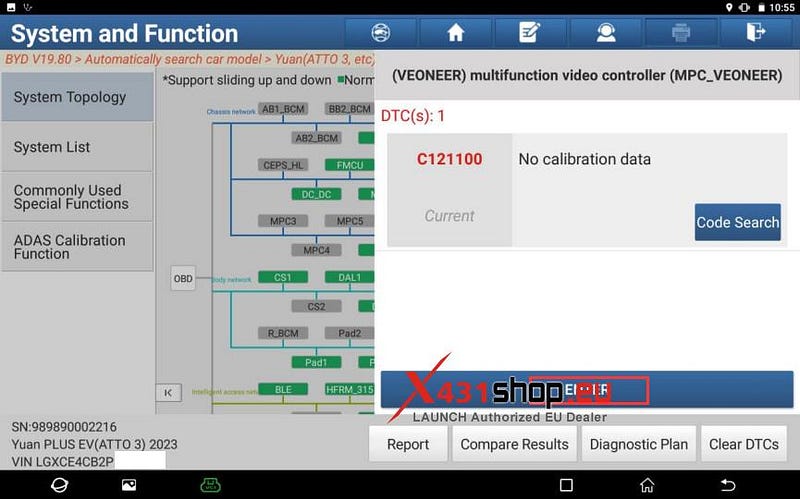Open the remote support headset icon
This screenshot has height=499, width=800.
pos(606,33)
